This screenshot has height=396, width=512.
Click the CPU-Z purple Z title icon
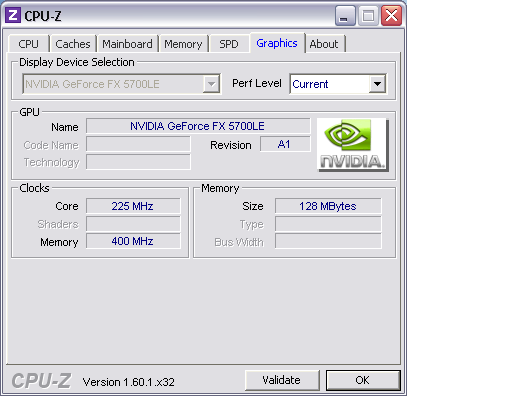pyautogui.click(x=13, y=15)
